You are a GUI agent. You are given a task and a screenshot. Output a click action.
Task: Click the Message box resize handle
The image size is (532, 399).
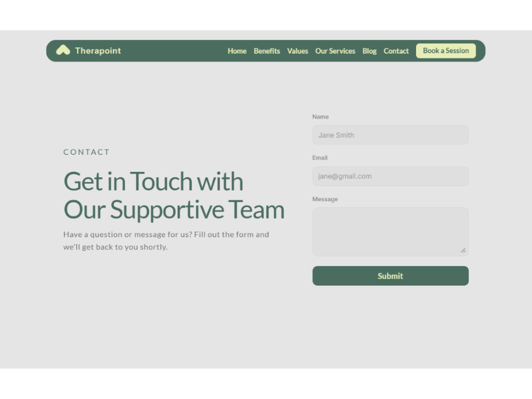463,251
